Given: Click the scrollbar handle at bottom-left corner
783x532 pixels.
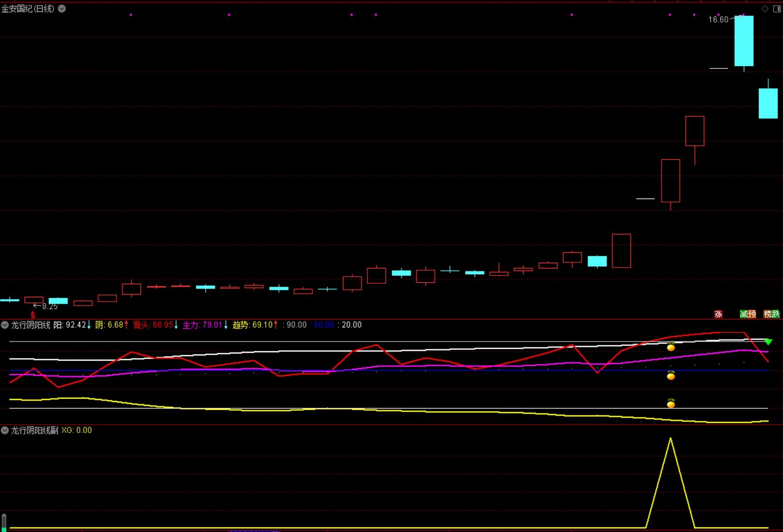Looking at the screenshot, I should [4, 522].
